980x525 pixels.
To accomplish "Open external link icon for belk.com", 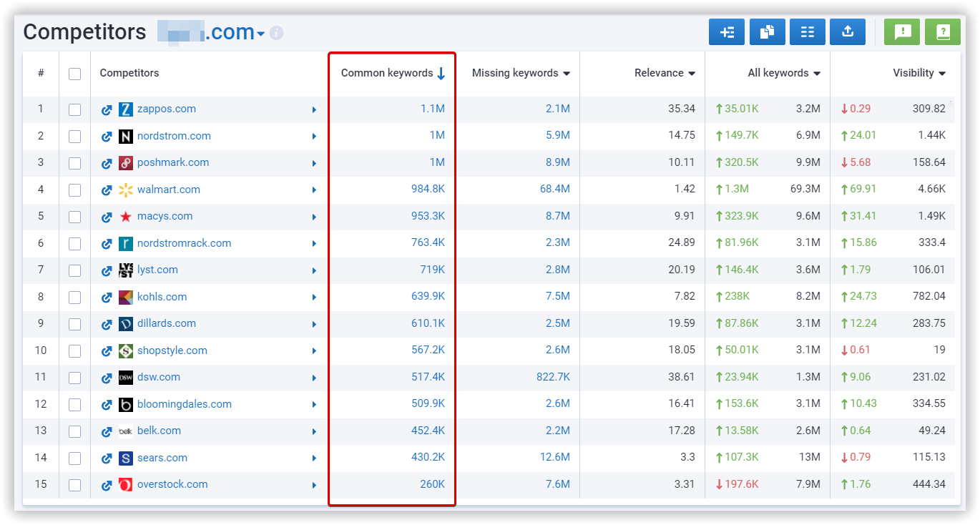I will click(107, 432).
